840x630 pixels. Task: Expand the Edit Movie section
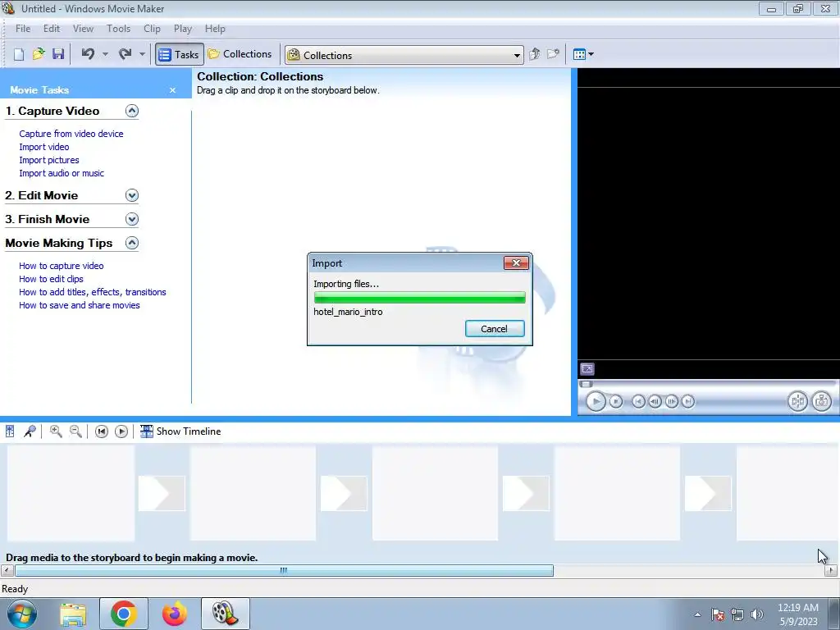coord(132,195)
